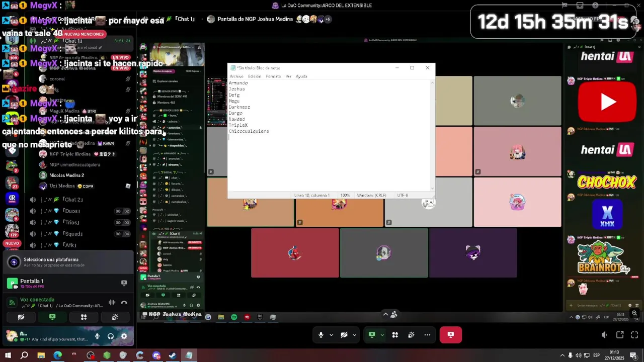Open microphone options arrow in call controls

pos(331,335)
